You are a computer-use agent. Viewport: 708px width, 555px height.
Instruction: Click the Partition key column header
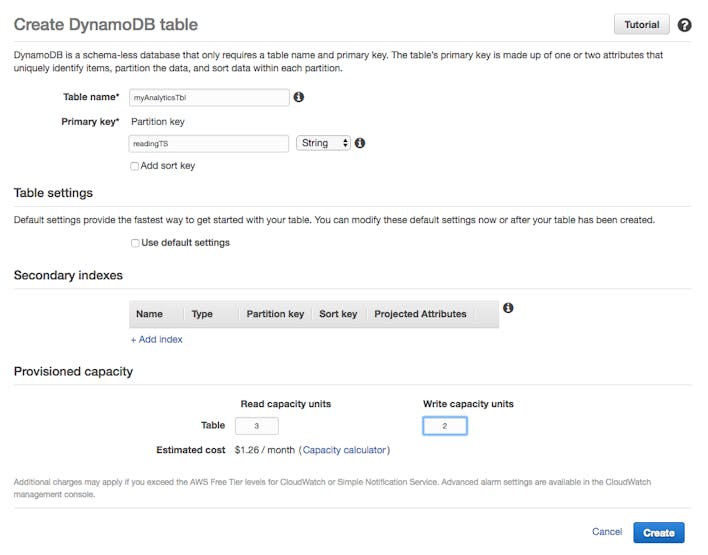coord(275,314)
